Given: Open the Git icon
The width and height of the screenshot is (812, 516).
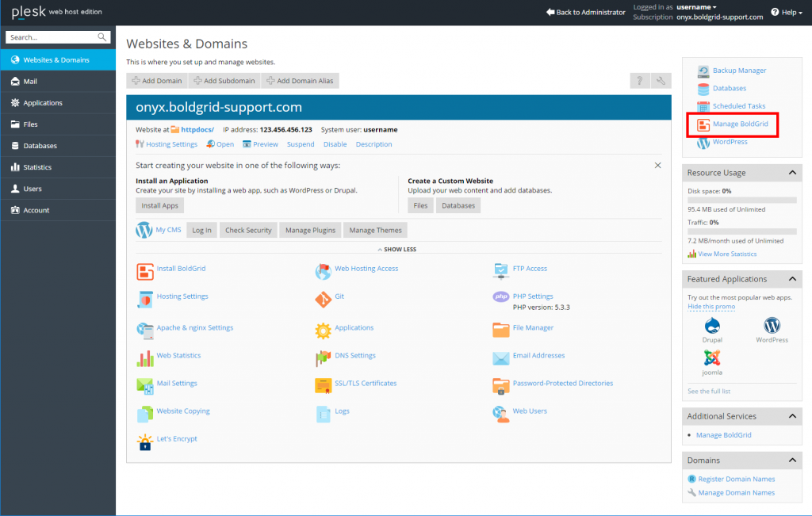Looking at the screenshot, I should pyautogui.click(x=324, y=300).
